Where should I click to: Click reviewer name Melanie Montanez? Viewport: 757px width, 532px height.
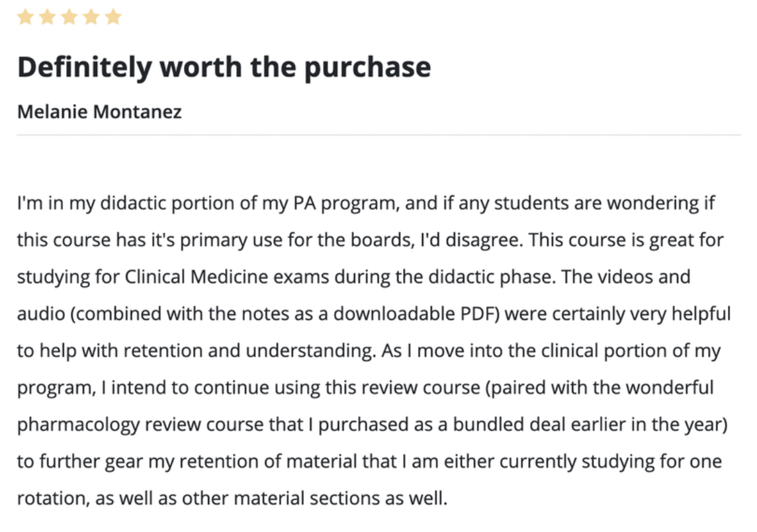point(99,112)
